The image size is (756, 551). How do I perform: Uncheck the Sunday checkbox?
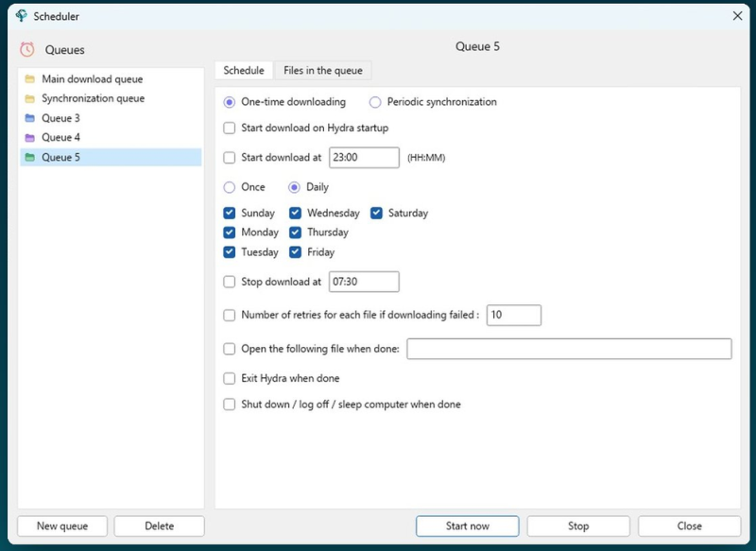coord(230,213)
